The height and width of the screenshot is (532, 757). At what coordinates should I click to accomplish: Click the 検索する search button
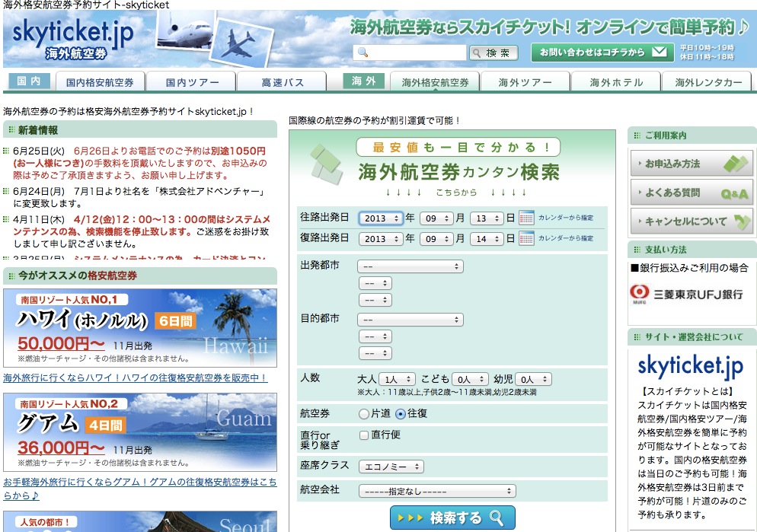pos(452,518)
